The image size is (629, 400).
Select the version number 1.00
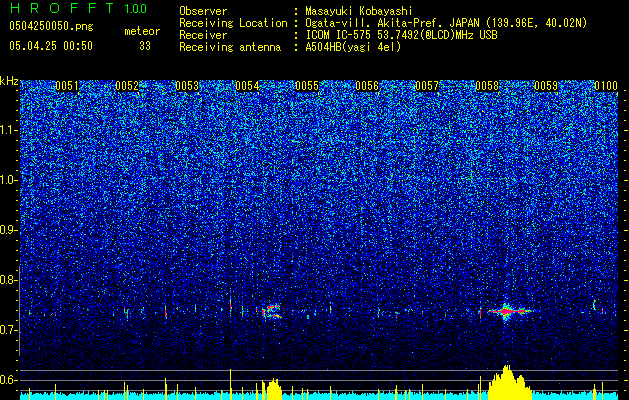pyautogui.click(x=136, y=8)
